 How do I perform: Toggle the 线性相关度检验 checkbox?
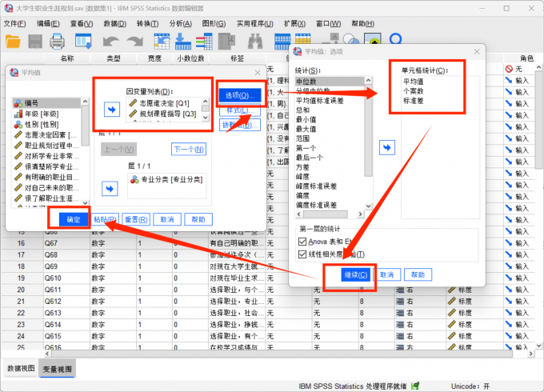tap(302, 254)
